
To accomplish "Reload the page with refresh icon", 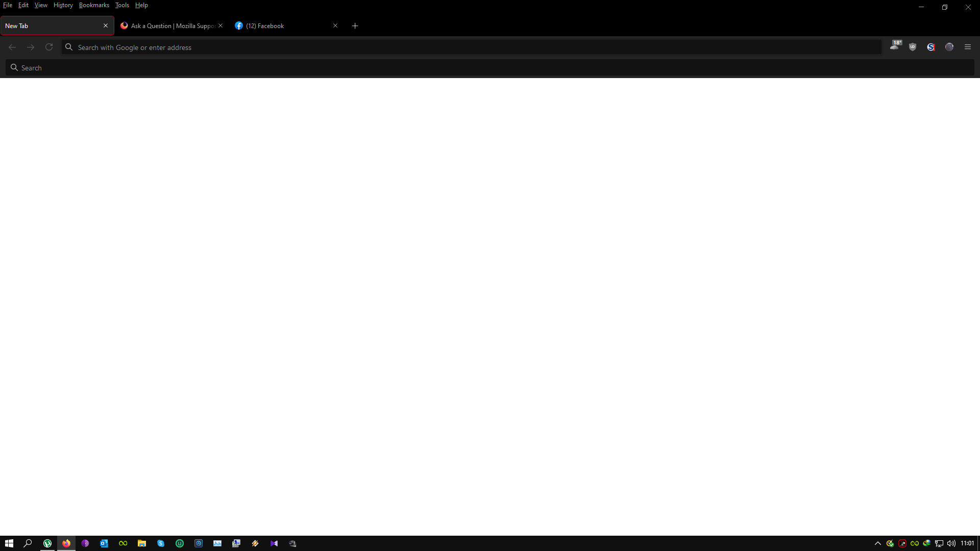I will pos(49,47).
